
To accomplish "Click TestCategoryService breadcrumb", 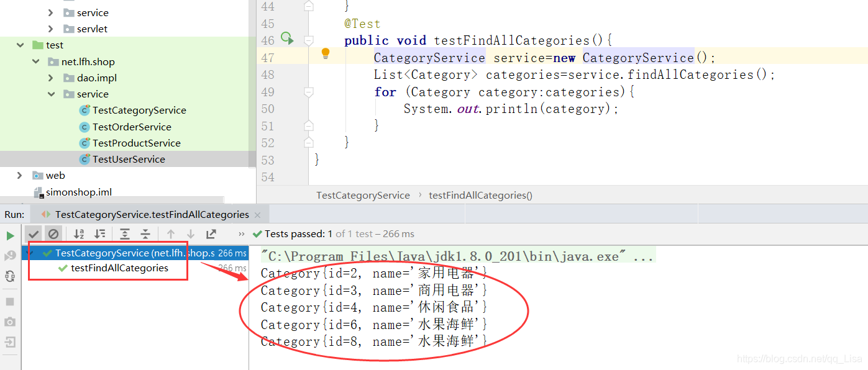I will pos(363,195).
